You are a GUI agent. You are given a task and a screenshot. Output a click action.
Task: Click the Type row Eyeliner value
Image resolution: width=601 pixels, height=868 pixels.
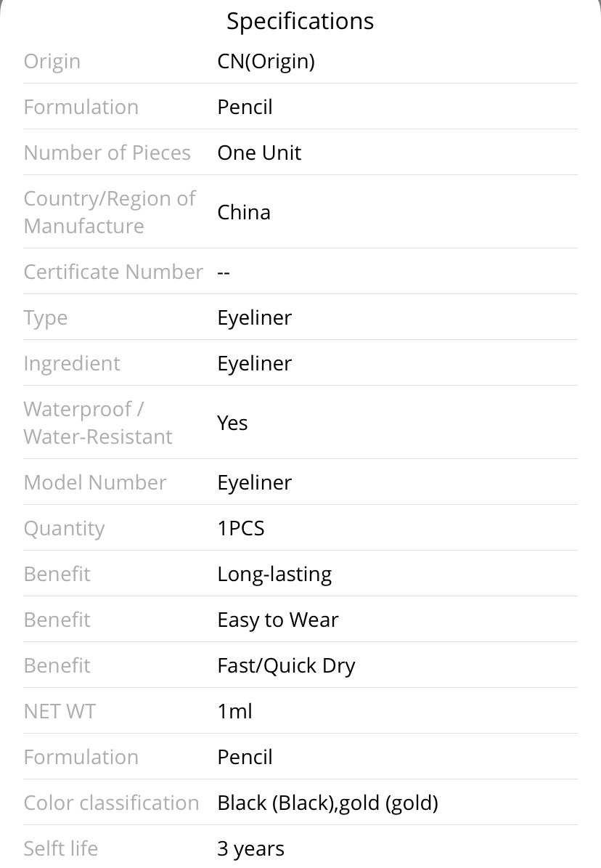click(x=255, y=318)
